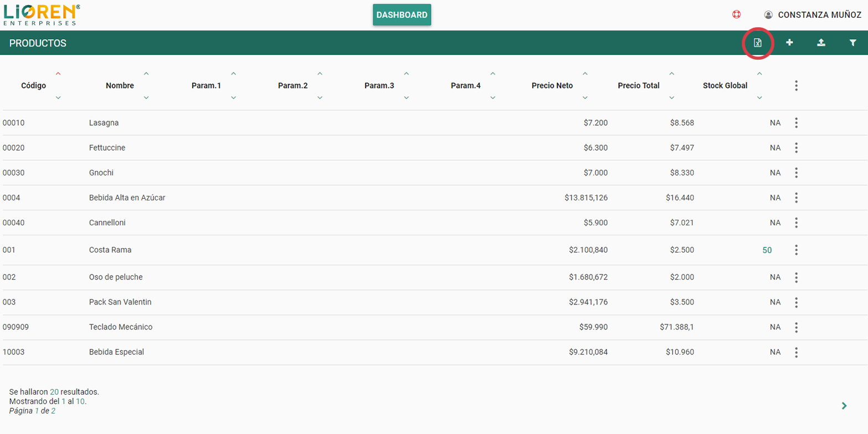Open the filter funnel icon
Image resolution: width=868 pixels, height=434 pixels.
(x=853, y=43)
